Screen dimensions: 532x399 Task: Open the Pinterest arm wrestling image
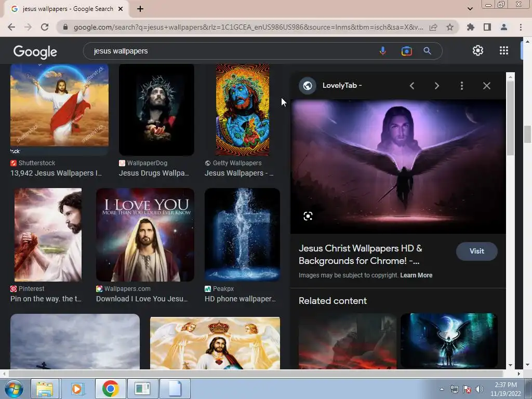point(48,235)
